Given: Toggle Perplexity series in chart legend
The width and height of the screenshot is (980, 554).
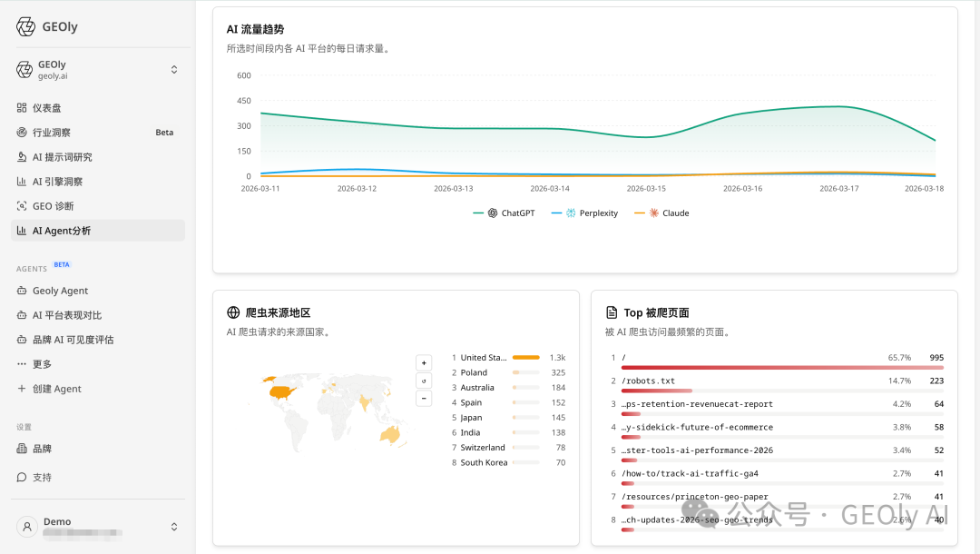Looking at the screenshot, I should click(x=584, y=213).
